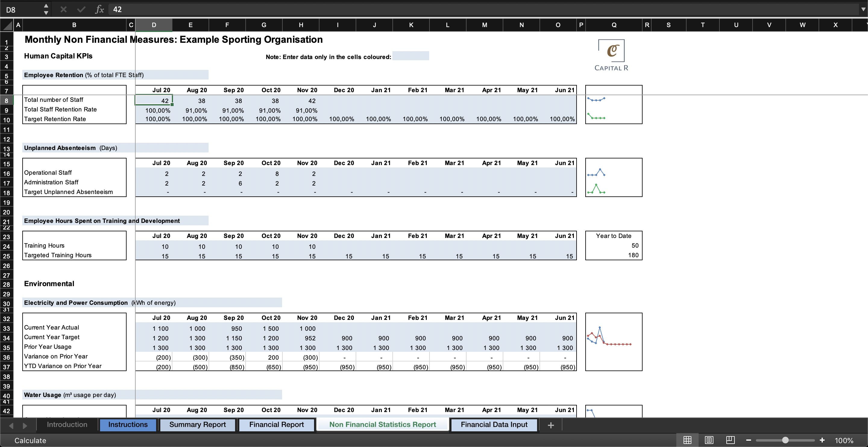Click the Water Usage sparkline chart

[x=614, y=411]
